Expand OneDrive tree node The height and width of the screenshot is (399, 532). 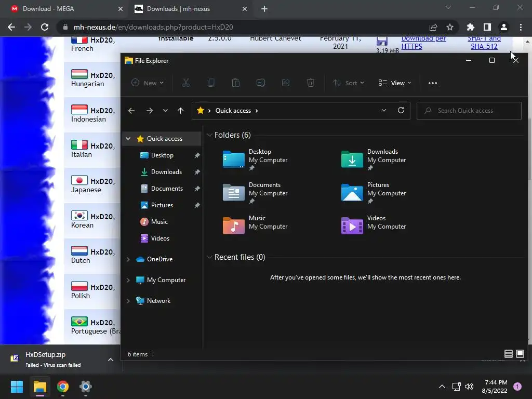(x=128, y=259)
